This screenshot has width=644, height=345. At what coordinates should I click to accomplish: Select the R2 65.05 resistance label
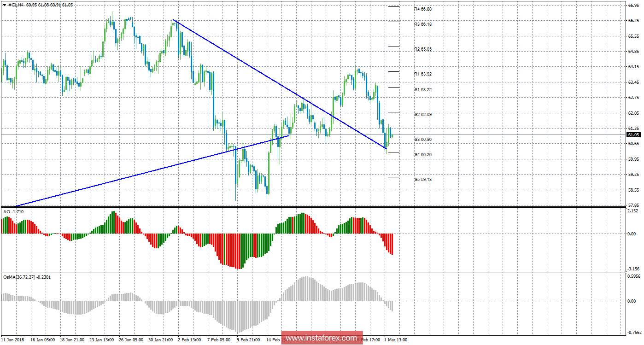coord(422,49)
